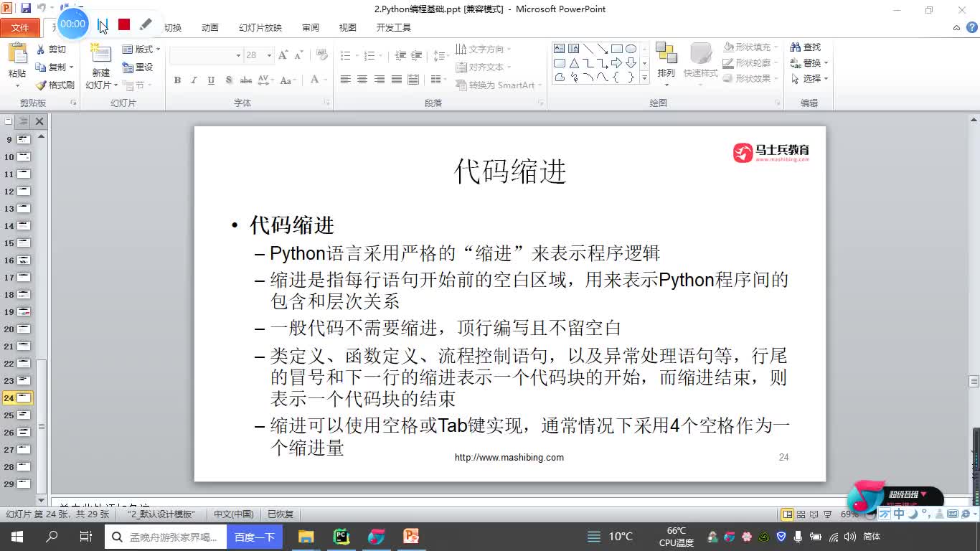The width and height of the screenshot is (980, 551).
Task: Click the Paste clipboard icon
Action: [x=17, y=55]
